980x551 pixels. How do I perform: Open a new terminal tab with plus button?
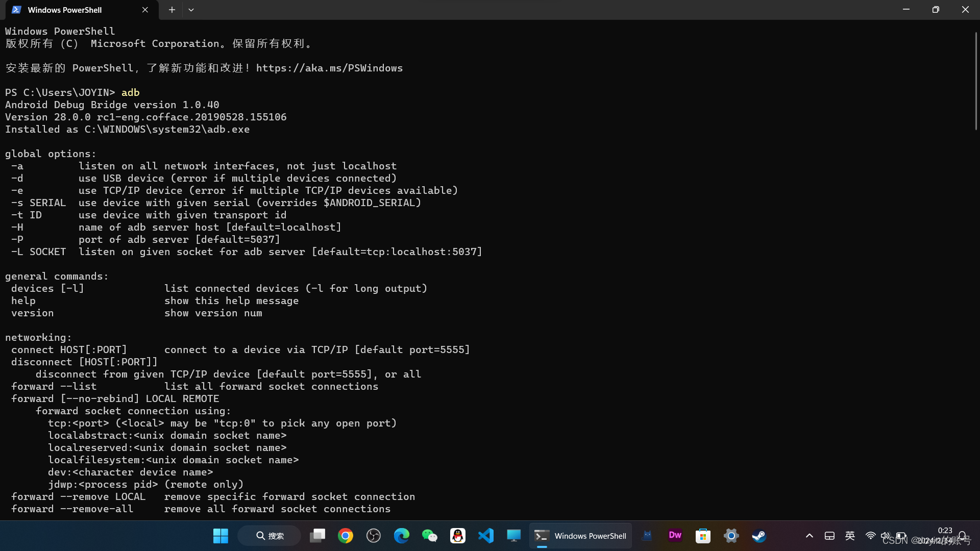[172, 10]
